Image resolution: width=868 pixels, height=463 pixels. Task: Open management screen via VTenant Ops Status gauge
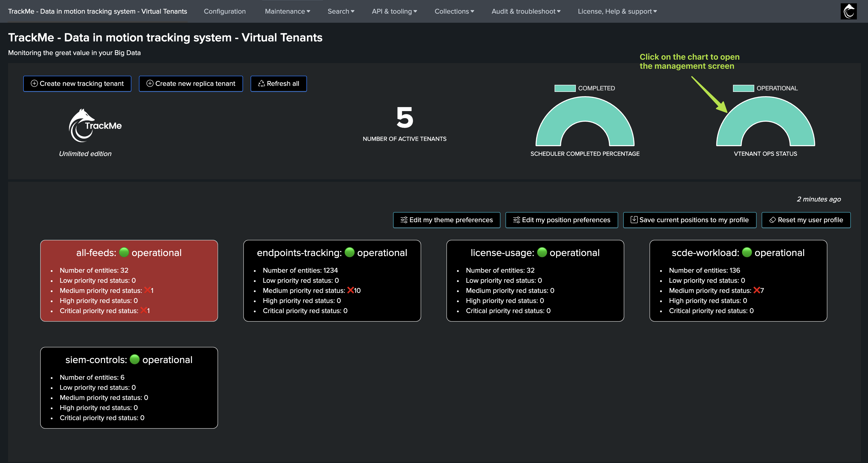click(765, 109)
